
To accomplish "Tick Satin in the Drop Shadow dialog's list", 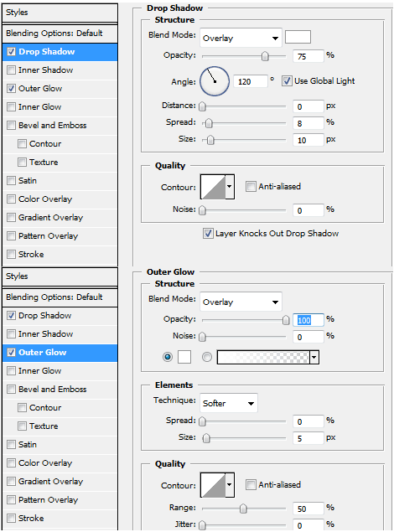I will point(11,180).
